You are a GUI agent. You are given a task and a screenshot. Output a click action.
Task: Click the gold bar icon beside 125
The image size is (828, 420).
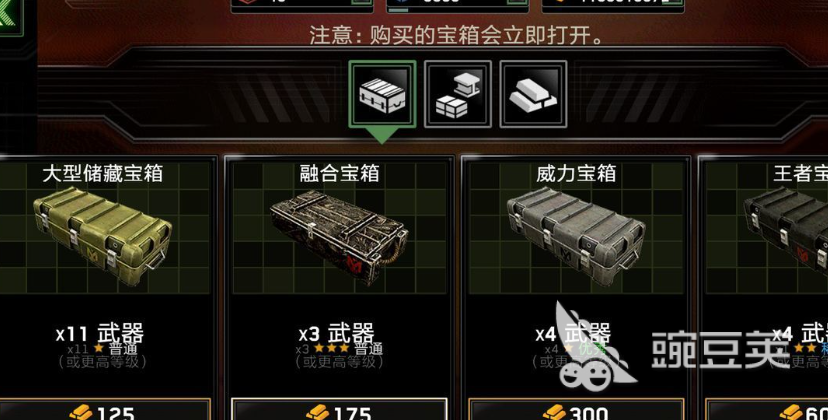pos(81,413)
